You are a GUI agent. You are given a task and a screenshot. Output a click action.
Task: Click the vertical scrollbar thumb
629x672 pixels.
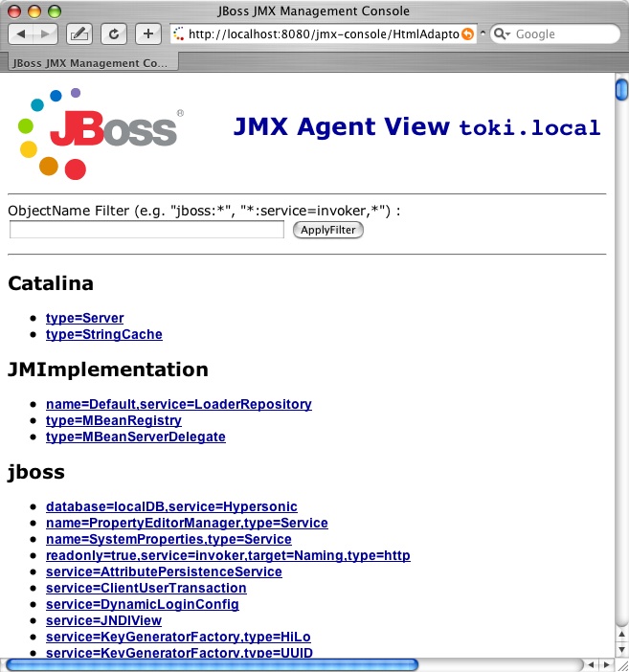[621, 89]
